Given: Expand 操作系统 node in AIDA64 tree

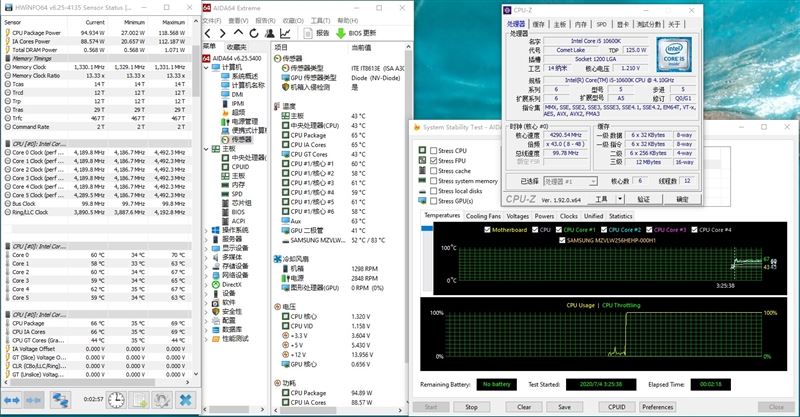Looking at the screenshot, I should click(206, 230).
